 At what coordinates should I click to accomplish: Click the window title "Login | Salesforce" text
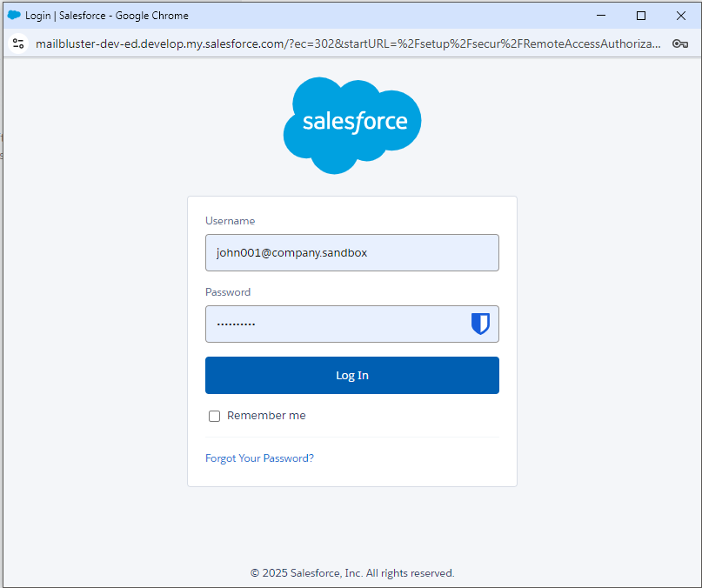coord(107,16)
